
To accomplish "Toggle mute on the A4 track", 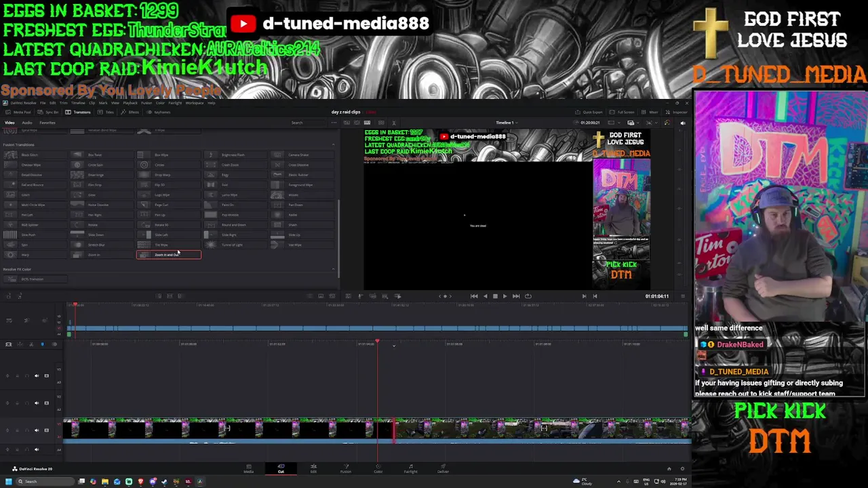I will click(37, 449).
